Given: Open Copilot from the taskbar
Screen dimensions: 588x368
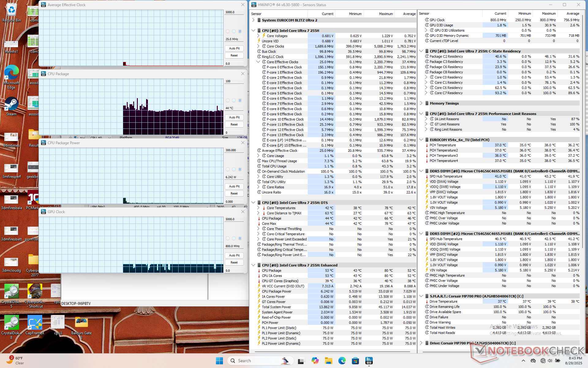Looking at the screenshot, I should (315, 361).
